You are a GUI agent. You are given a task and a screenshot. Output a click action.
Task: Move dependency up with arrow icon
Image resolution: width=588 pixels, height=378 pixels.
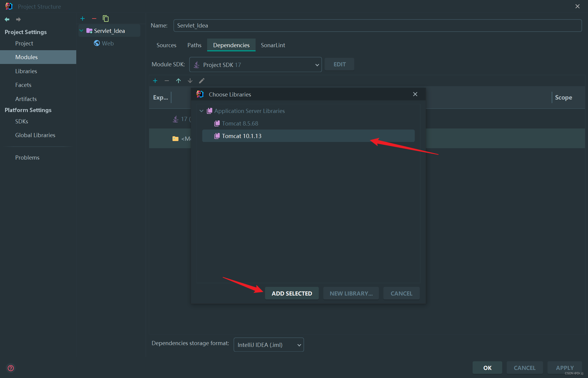click(x=178, y=81)
